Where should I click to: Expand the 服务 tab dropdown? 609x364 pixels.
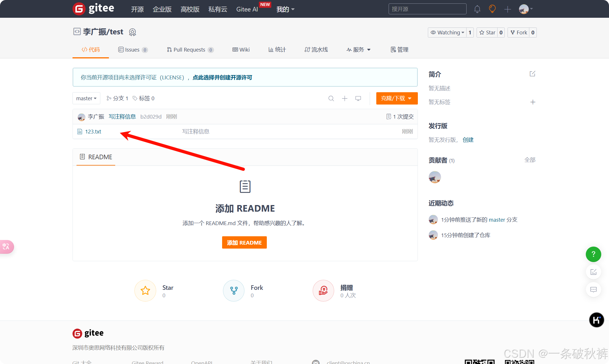coord(359,50)
